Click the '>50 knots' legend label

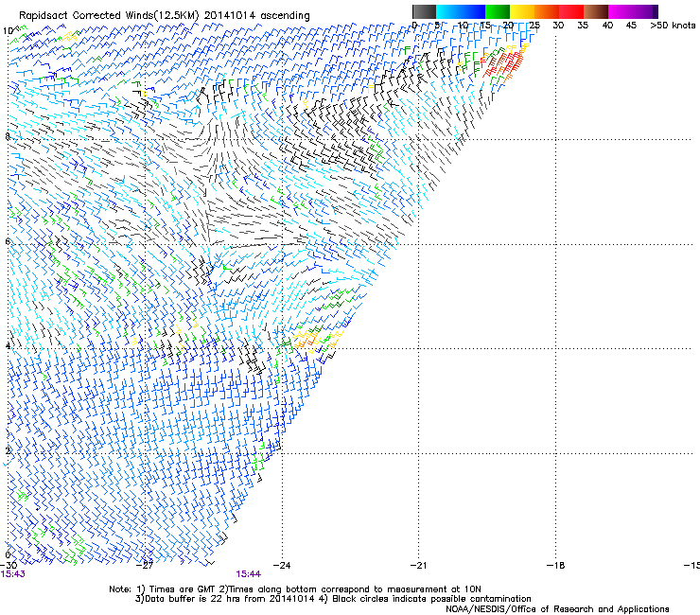coord(673,26)
